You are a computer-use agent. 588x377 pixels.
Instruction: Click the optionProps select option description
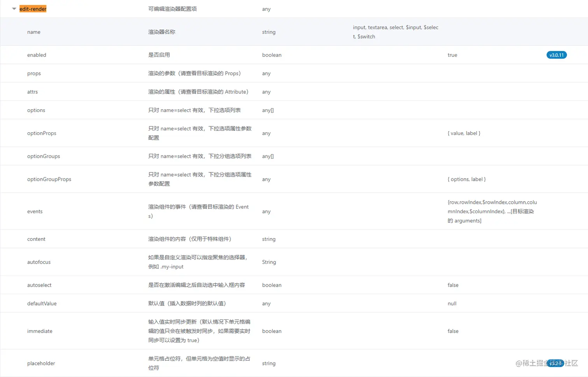[200, 133]
